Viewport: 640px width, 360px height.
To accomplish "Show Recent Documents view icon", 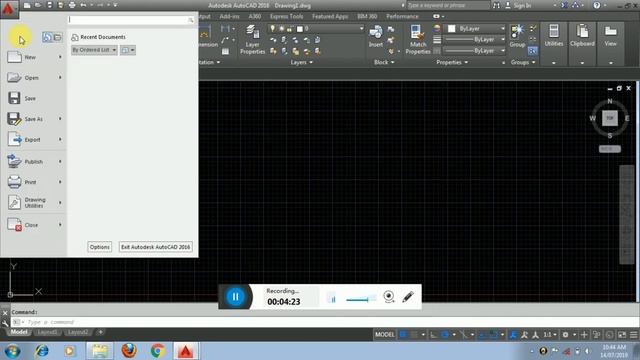I will (47, 37).
